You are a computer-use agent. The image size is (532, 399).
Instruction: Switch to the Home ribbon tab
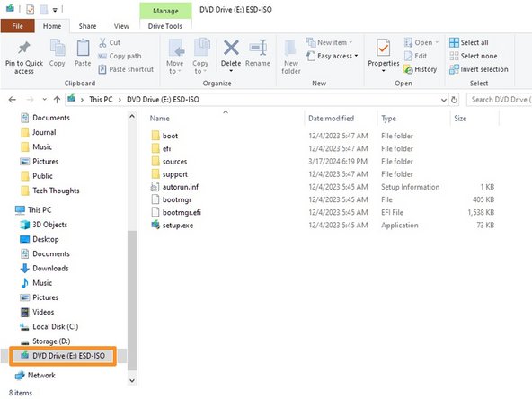pos(52,26)
